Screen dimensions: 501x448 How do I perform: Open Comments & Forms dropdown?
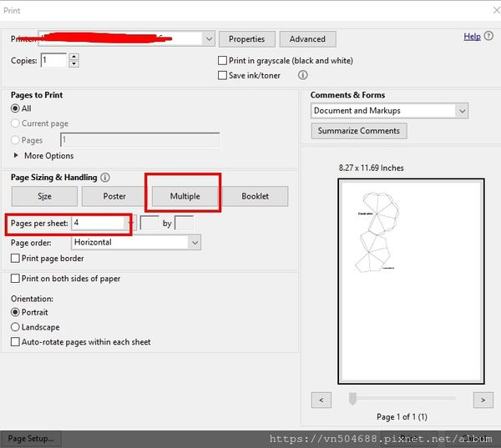coord(461,110)
